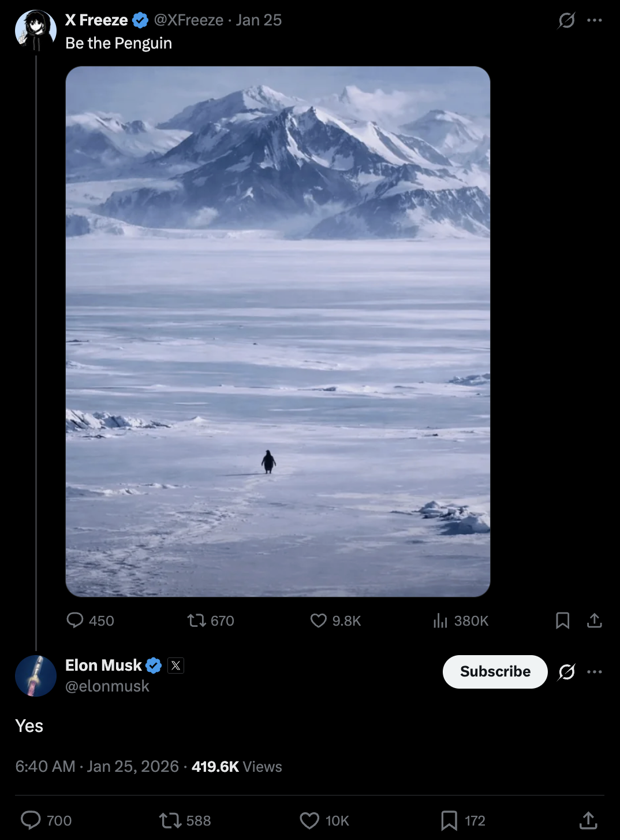Click Elon Musk's X affiliation badge

[x=175, y=666]
